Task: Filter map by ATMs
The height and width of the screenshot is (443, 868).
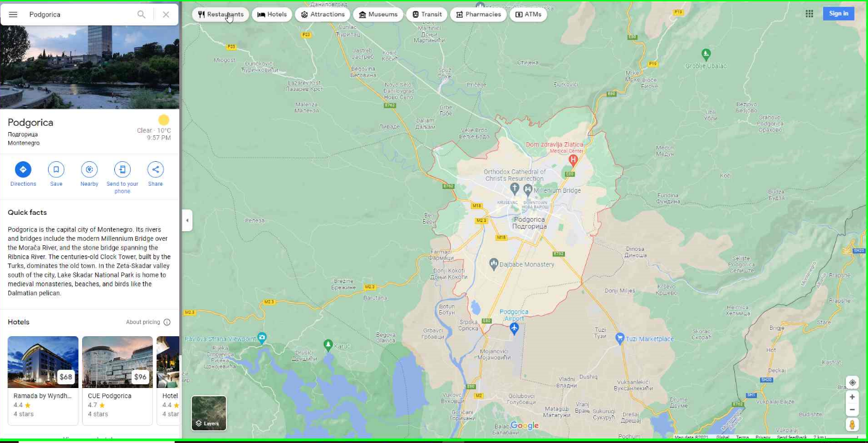Action: [x=528, y=15]
